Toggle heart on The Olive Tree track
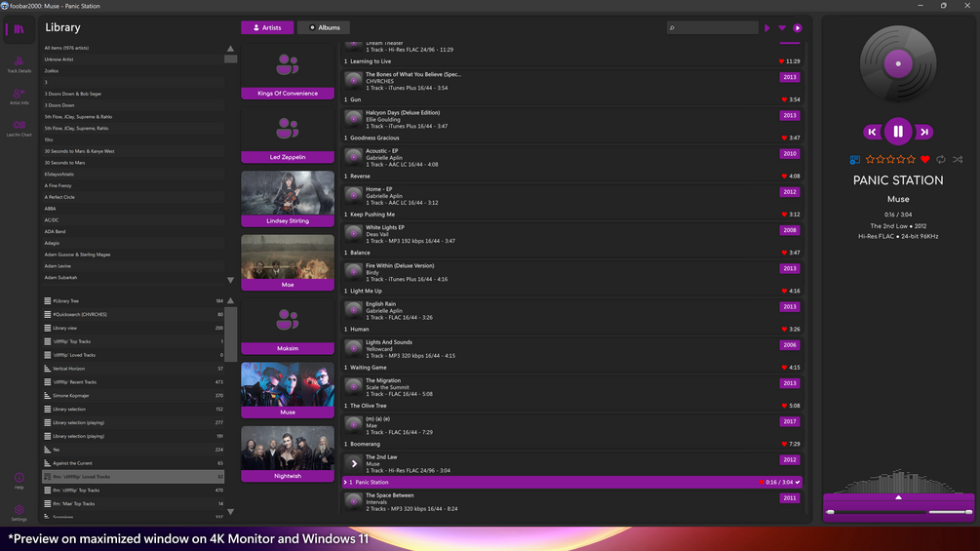 tap(784, 406)
